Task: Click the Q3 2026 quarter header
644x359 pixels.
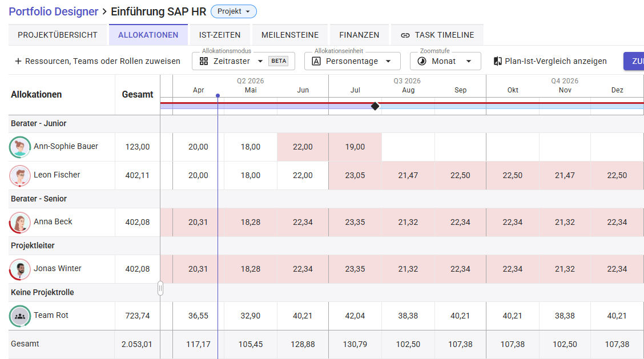Action: [407, 81]
